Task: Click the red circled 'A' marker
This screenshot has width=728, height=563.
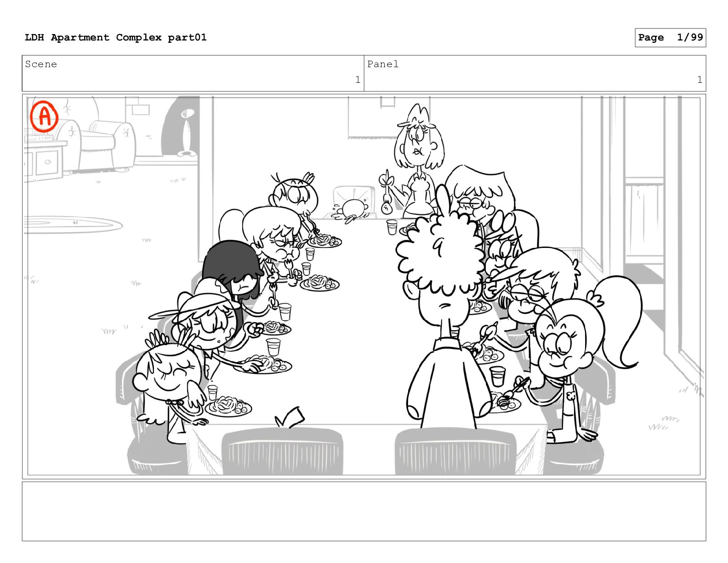Action: point(44,117)
